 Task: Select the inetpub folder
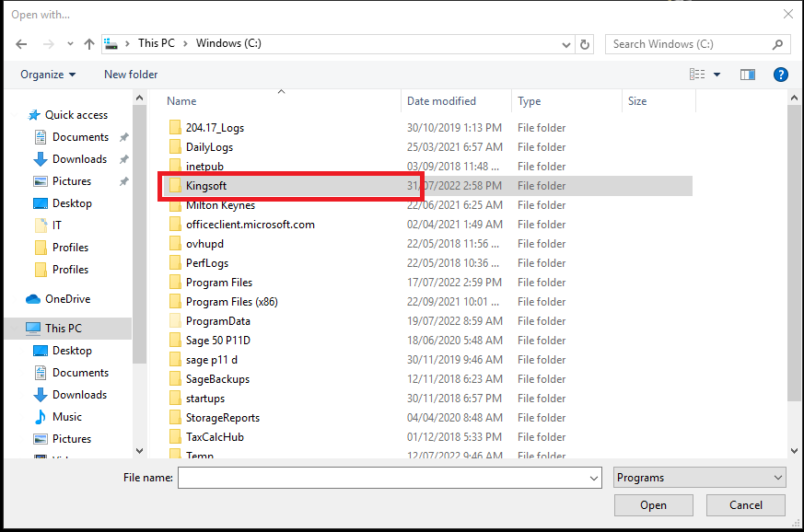[204, 167]
